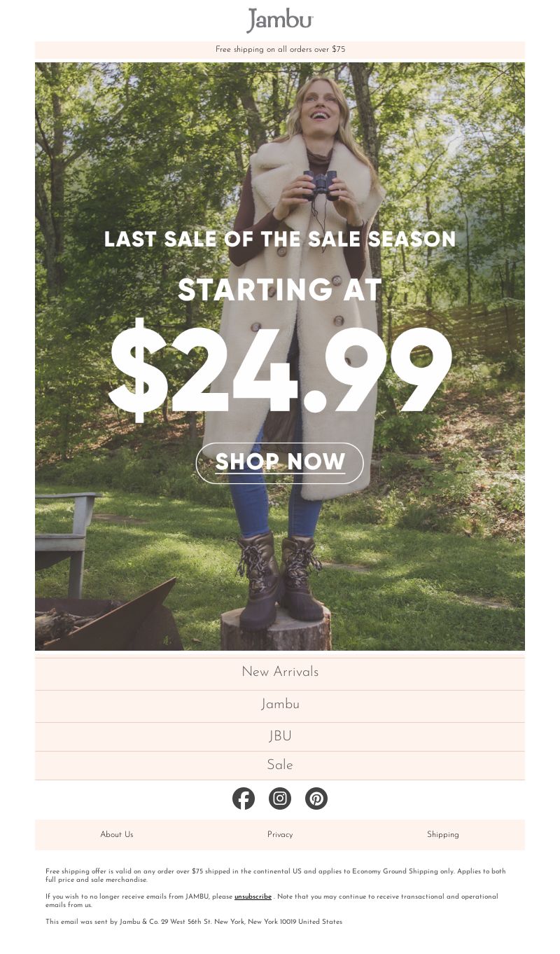The height and width of the screenshot is (954, 560).
Task: Click the woman's smiling face in the photo
Action: point(322,106)
